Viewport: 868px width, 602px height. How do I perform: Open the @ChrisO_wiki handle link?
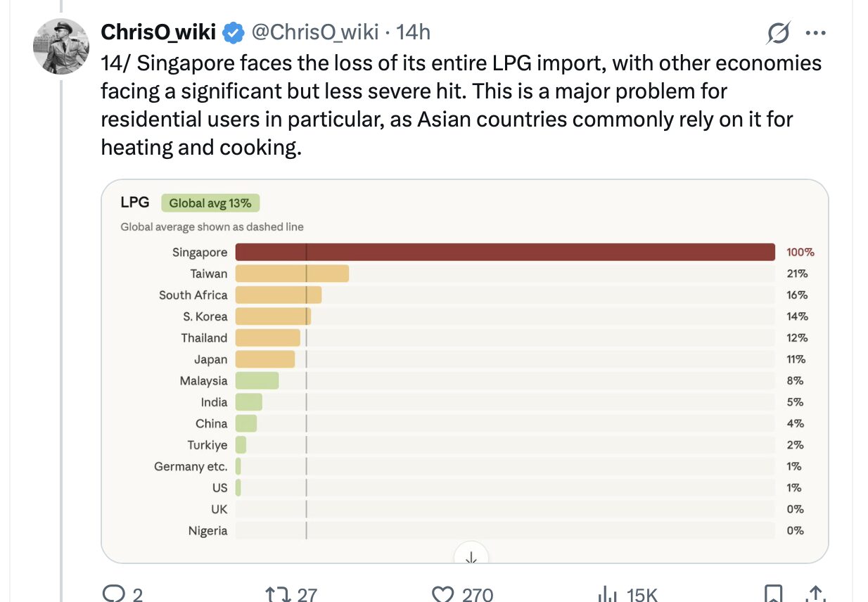click(315, 32)
